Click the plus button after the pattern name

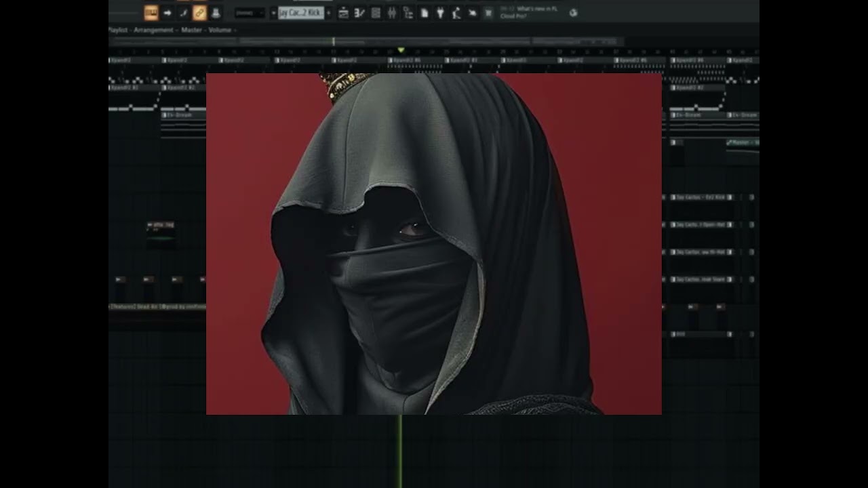tap(329, 13)
